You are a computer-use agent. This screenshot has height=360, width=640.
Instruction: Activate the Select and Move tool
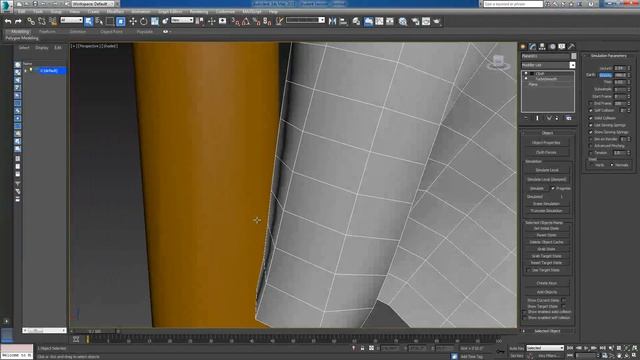133,21
